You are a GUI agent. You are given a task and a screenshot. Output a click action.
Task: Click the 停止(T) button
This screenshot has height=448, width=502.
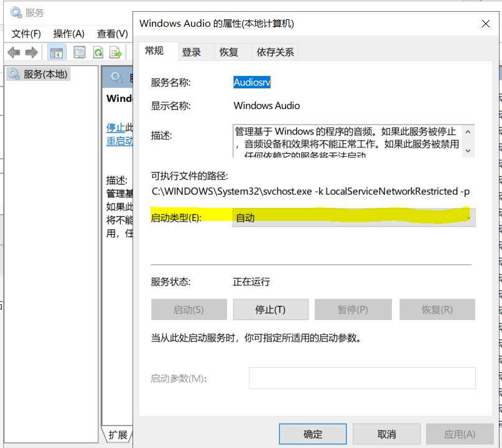(271, 309)
